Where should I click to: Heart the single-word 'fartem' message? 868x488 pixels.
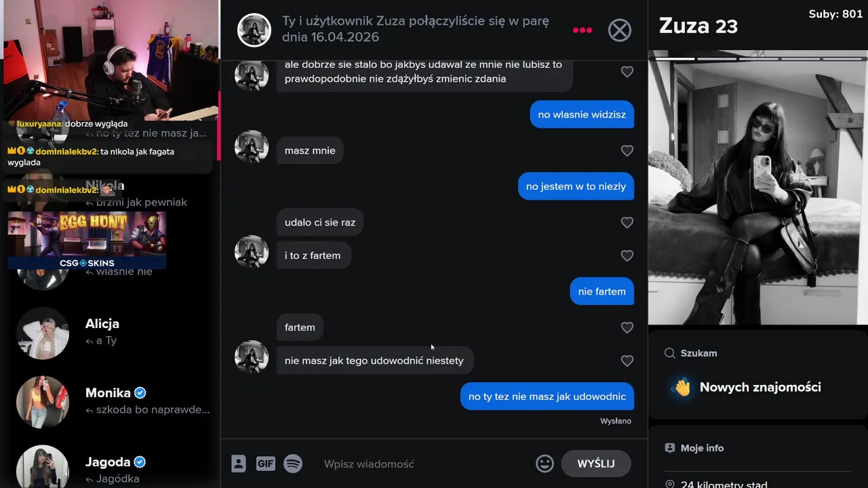[x=627, y=327]
